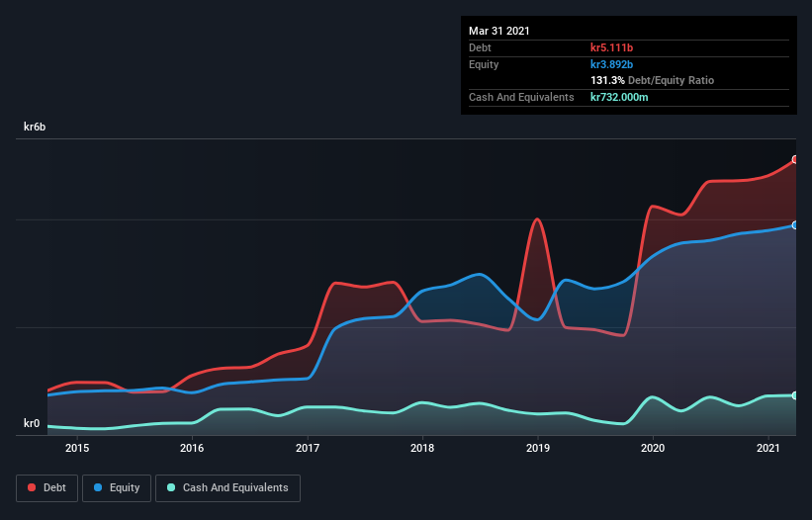Click the Equity row label in tooltip
812x520 pixels.
click(484, 64)
